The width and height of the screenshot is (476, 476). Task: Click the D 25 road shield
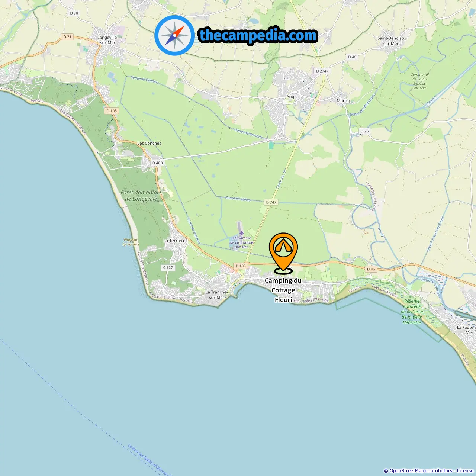point(364,131)
